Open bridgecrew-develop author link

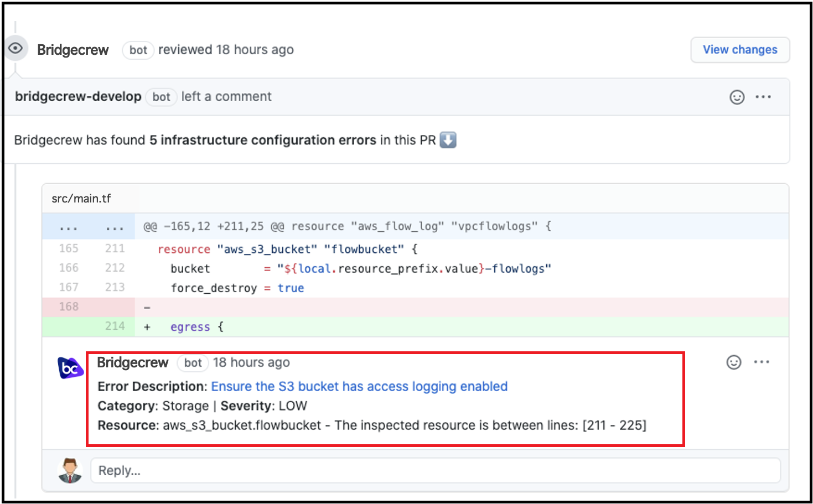tap(78, 96)
